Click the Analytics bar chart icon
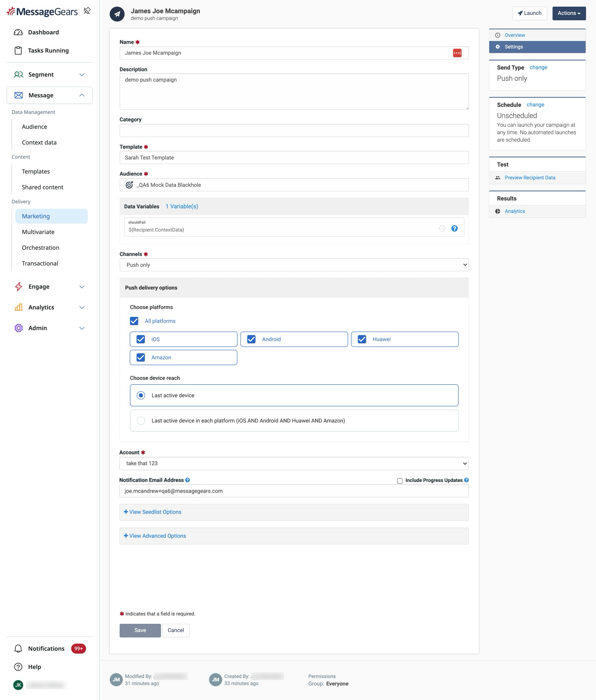This screenshot has height=700, width=596. click(19, 307)
